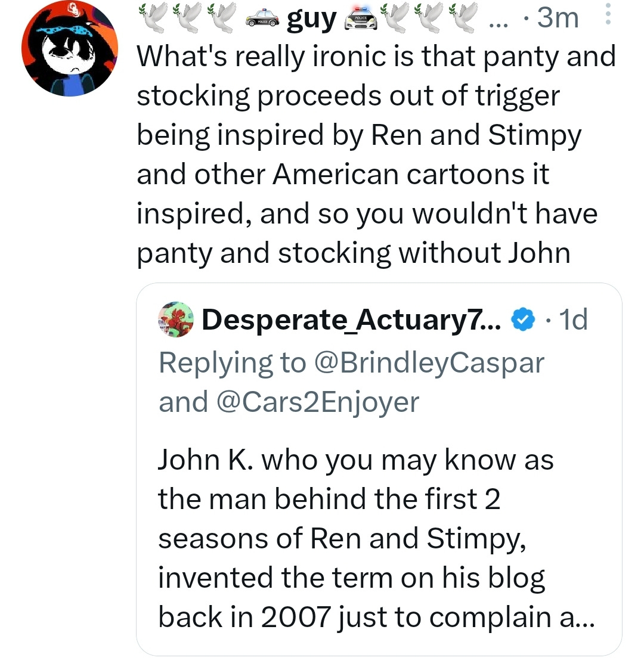The height and width of the screenshot is (670, 644).
Task: Open the main tweet about panty and stocking
Action: (376, 154)
